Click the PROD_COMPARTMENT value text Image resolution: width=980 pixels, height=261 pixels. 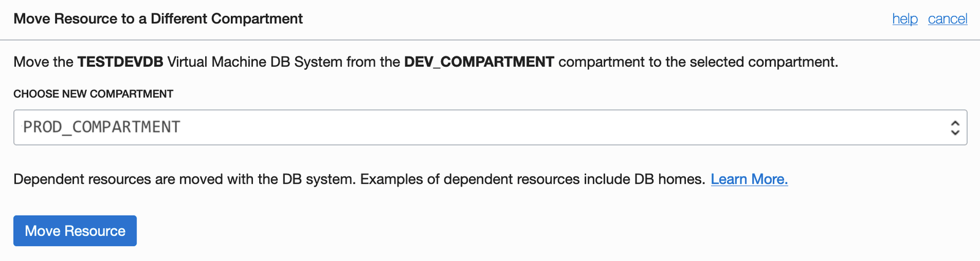[102, 127]
